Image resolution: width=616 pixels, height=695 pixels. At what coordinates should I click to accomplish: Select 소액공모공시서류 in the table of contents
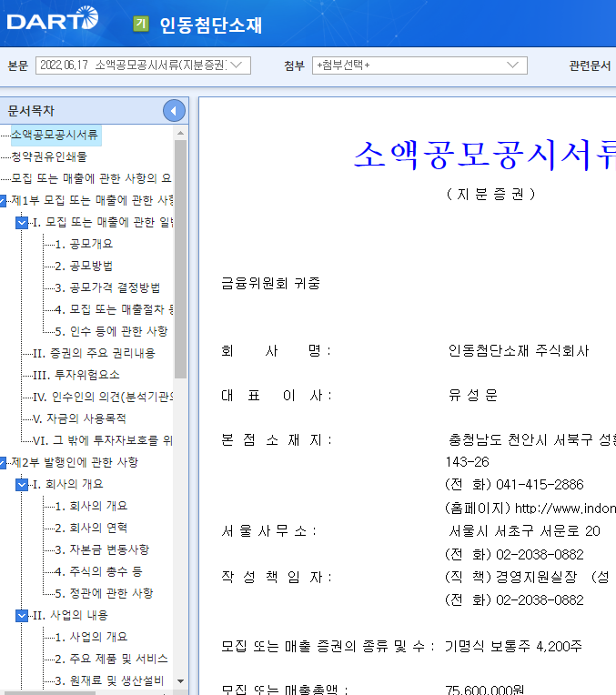click(55, 135)
